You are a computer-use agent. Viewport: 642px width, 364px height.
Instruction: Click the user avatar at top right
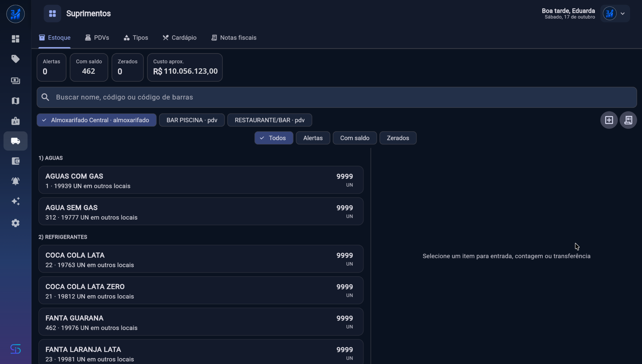(x=609, y=14)
